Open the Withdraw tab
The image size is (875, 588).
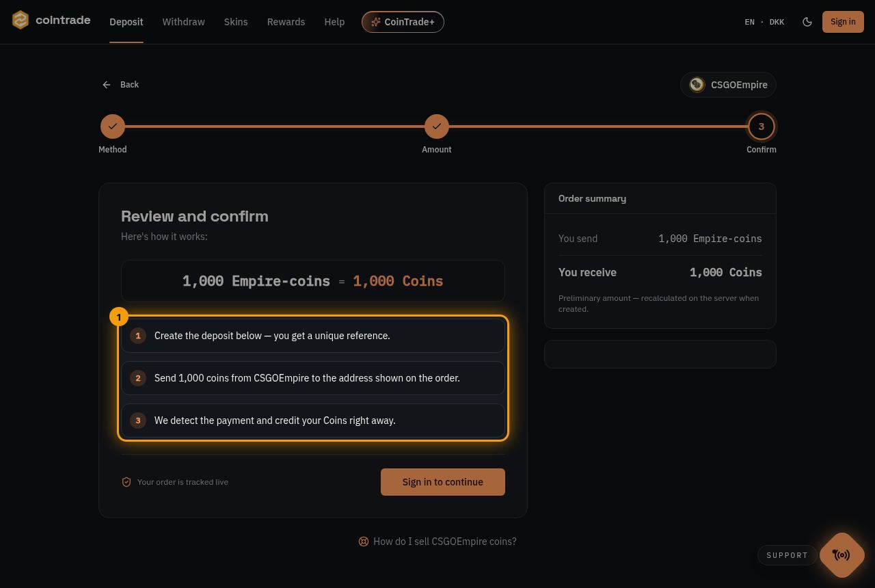(x=183, y=22)
